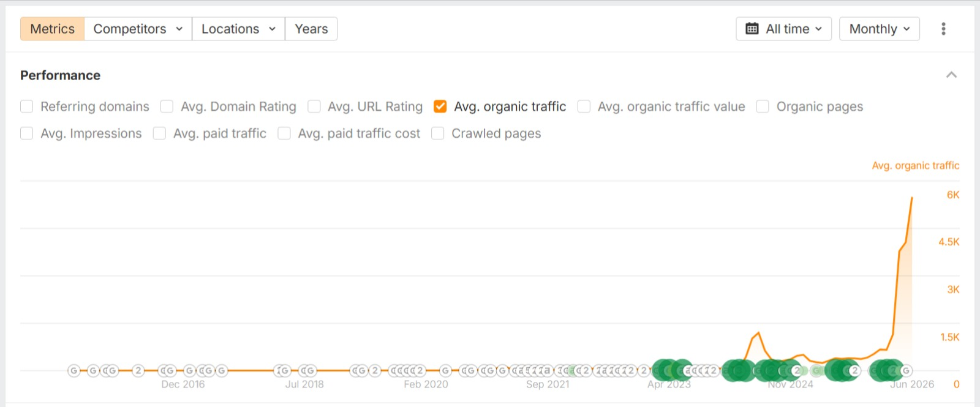Enable Avg. Domain Rating checkbox
The image size is (980, 407).
click(x=167, y=106)
